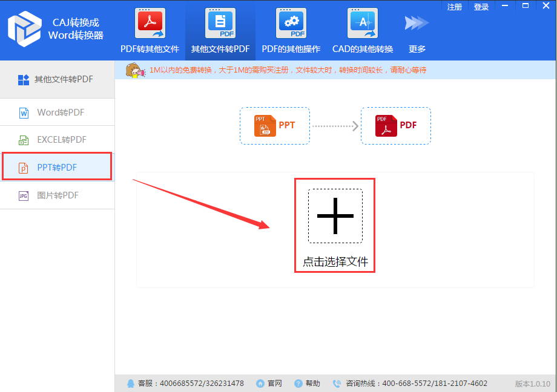Select the 其他文件转PDF toolbar icon
Image resolution: width=557 pixels, height=392 pixels.
point(220,23)
